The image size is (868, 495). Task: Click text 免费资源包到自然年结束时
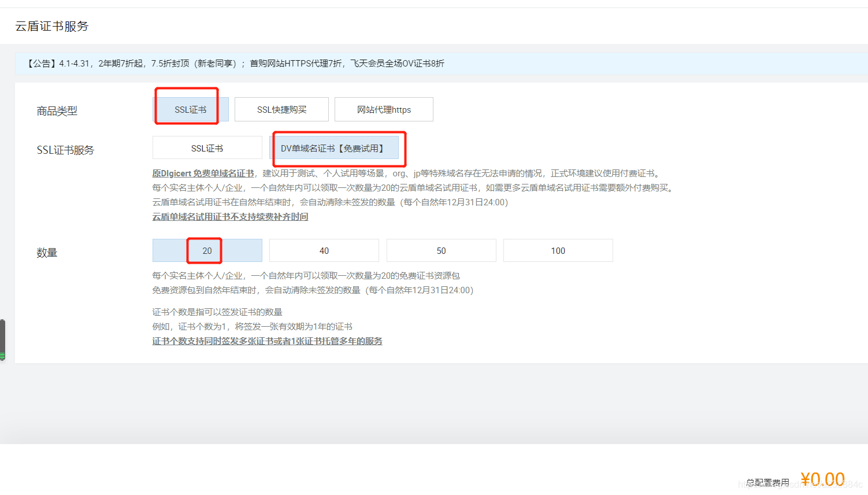coord(313,290)
